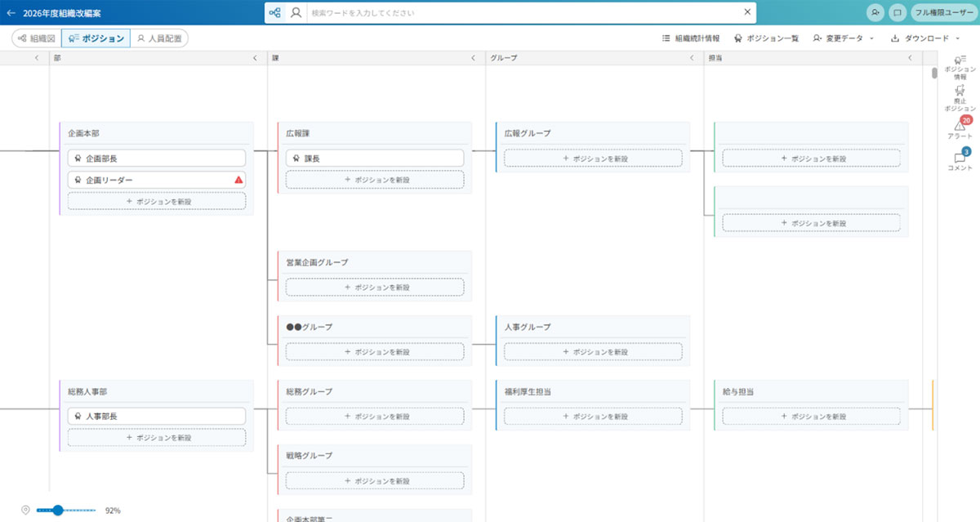Screen dimensions: 980x522
Task: Click the 戦略グループ card title
Action: tap(310, 455)
